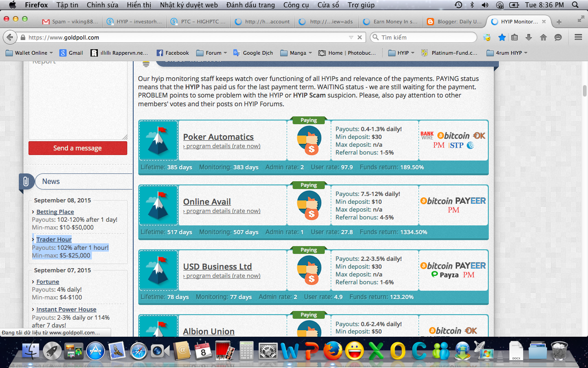
Task: Stop loading page with the X button
Action: point(360,37)
